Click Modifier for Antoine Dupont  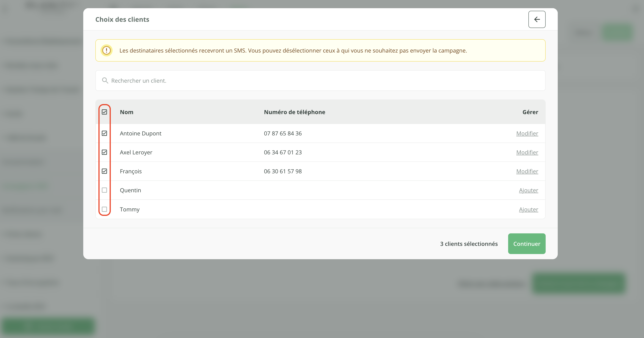point(527,133)
